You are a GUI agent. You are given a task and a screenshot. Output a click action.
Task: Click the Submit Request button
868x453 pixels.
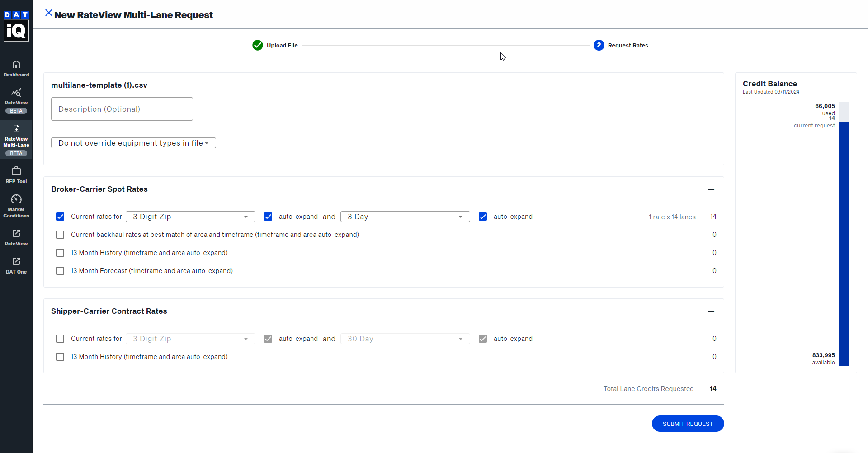click(688, 424)
